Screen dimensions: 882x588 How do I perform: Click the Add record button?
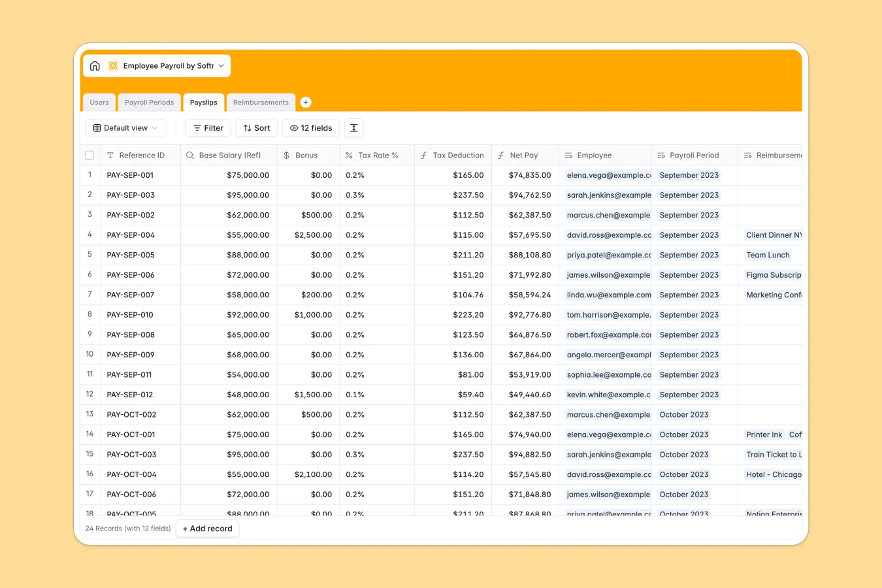point(207,529)
